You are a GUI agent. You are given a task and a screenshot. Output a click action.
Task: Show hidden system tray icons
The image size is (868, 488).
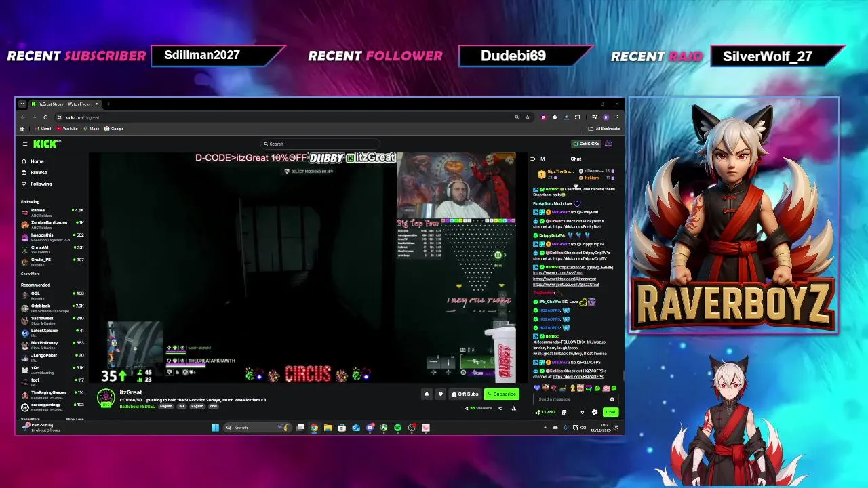[x=545, y=428]
